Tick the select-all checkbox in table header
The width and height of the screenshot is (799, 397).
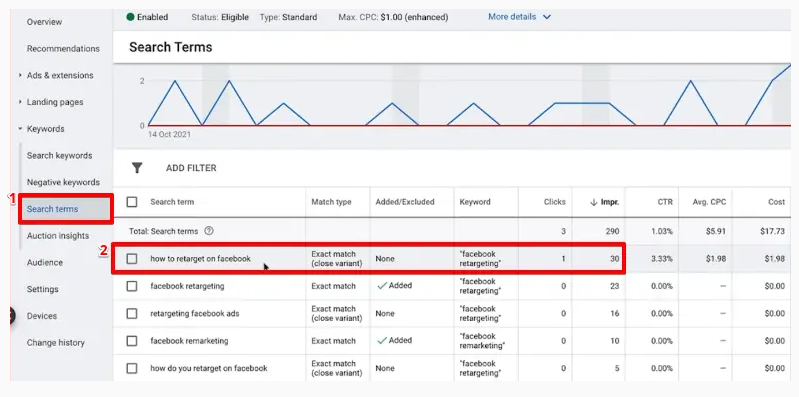click(x=132, y=202)
